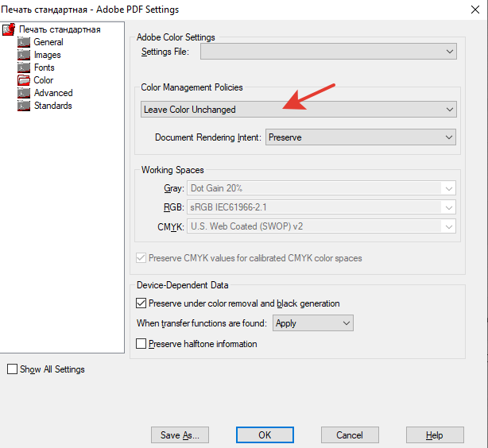Open the Images settings category
This screenshot has height=448, width=488.
point(48,55)
